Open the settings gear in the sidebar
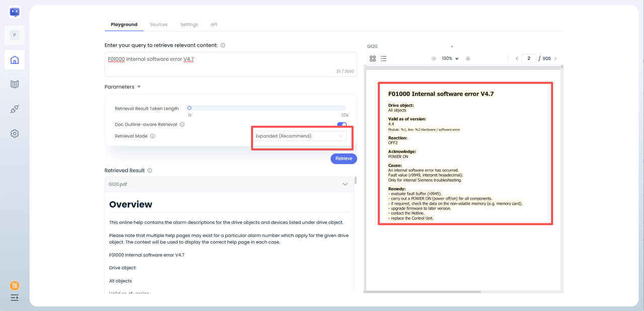Screen dimensions: 644x311 coord(15,133)
